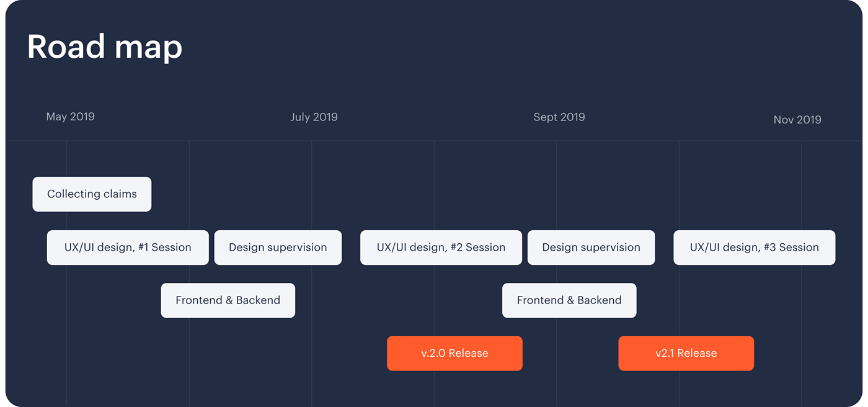Open the orange v.2.0 Release milestone
Viewport: 868px width, 407px height.
click(x=454, y=354)
